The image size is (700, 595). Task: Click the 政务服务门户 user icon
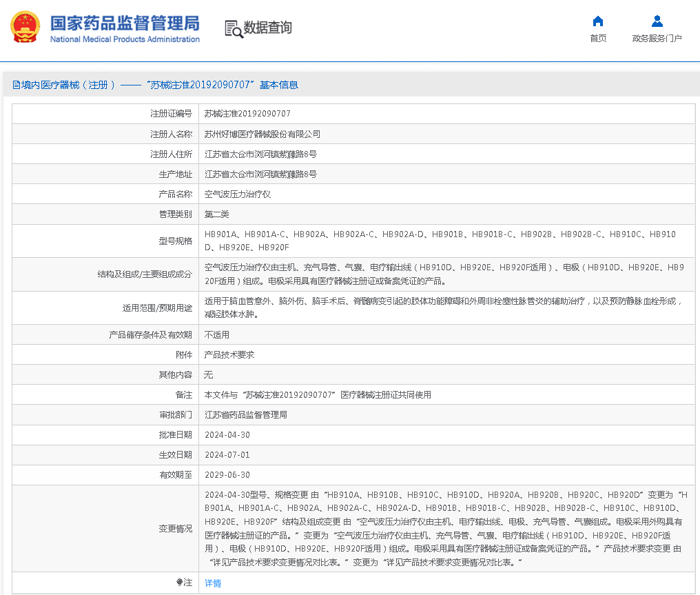pos(657,21)
